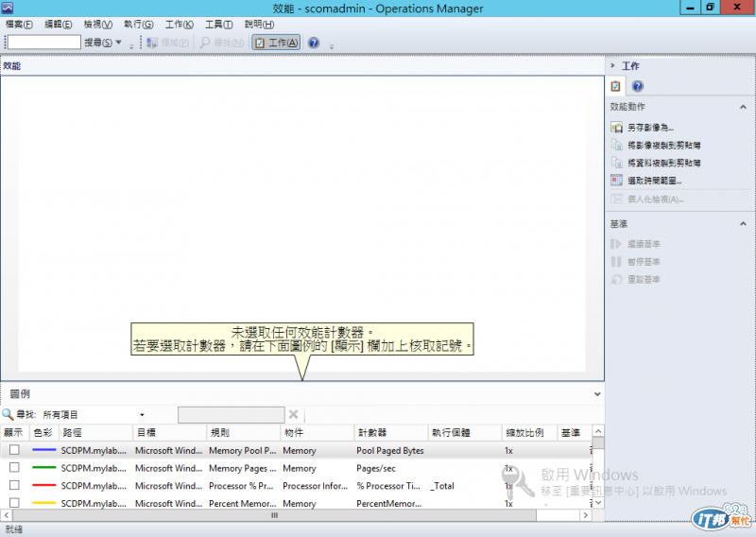Check the PercentMemory counter checkbox
This screenshot has width=756, height=537.
coord(14,503)
